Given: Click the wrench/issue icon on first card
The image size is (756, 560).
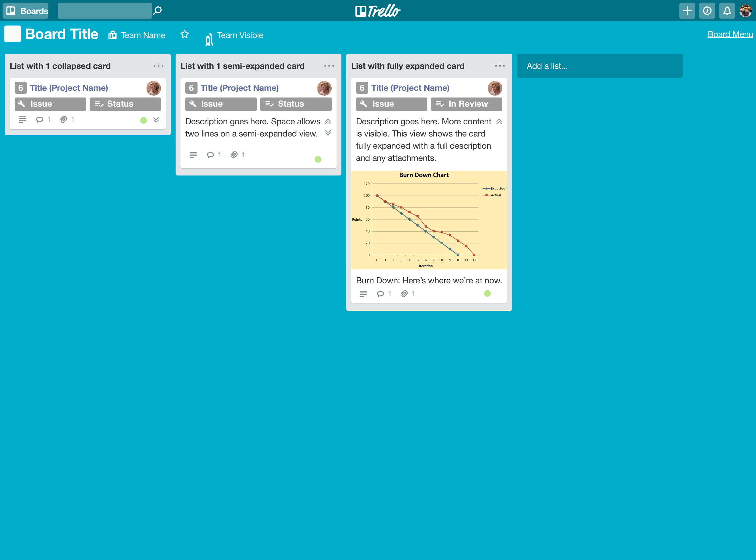Looking at the screenshot, I should [22, 104].
